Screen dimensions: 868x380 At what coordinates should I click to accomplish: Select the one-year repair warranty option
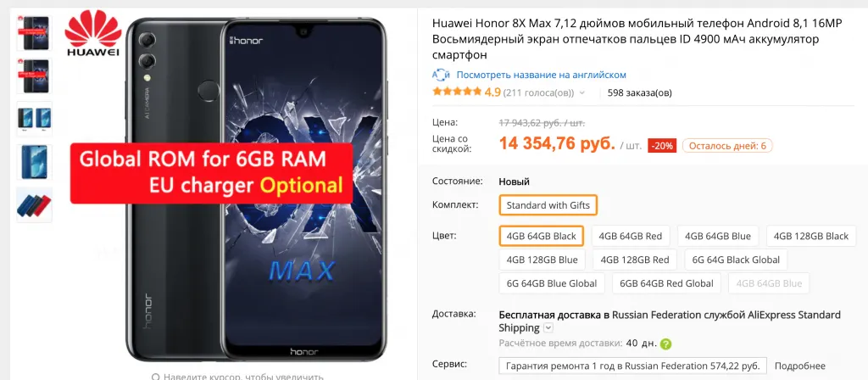pyautogui.click(x=632, y=366)
